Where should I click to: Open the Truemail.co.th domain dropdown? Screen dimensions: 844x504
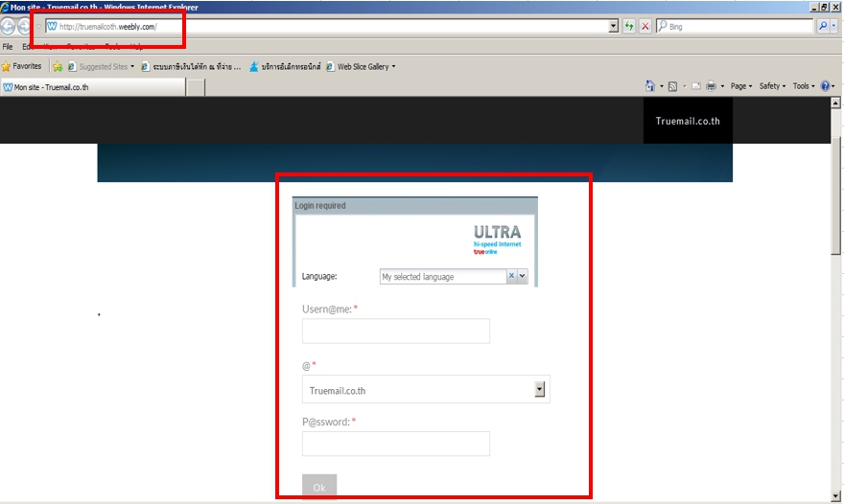(x=426, y=389)
